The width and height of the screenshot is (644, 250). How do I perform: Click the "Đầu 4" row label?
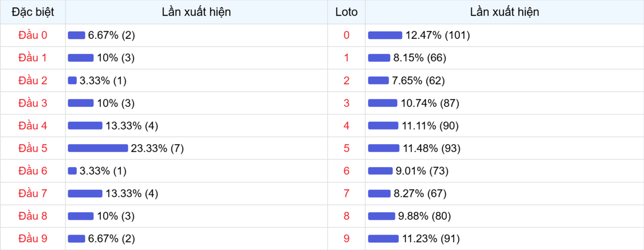tap(33, 126)
